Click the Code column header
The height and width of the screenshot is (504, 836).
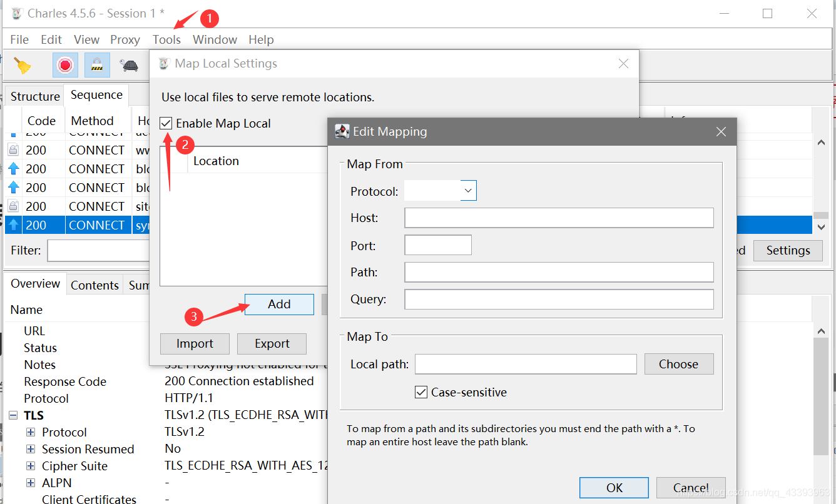(x=42, y=121)
